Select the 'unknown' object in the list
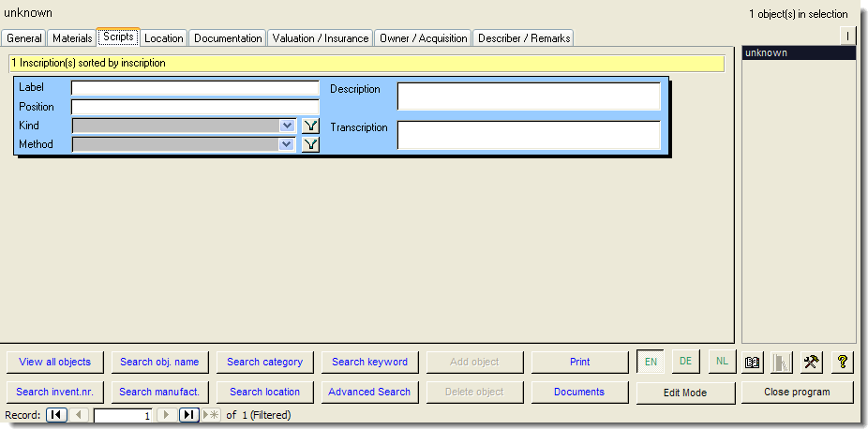The width and height of the screenshot is (868, 430). coord(798,53)
